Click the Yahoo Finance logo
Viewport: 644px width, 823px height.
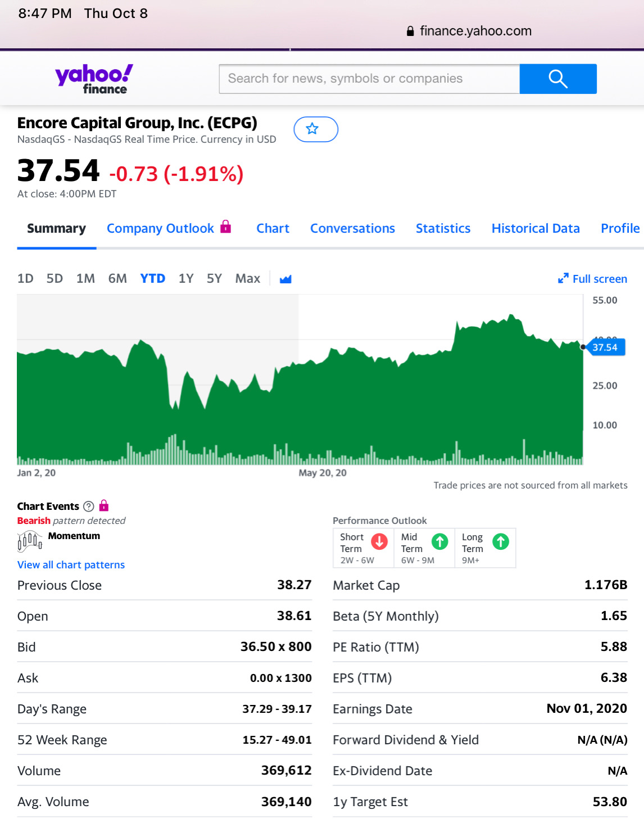coord(94,79)
